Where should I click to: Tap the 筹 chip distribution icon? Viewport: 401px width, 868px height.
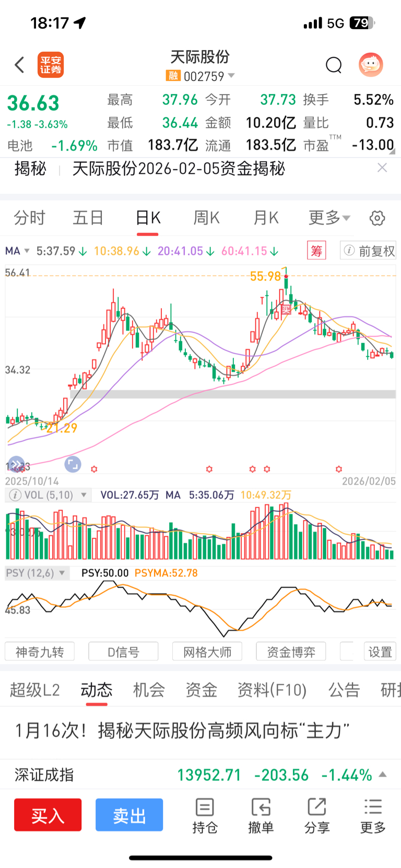click(x=316, y=251)
